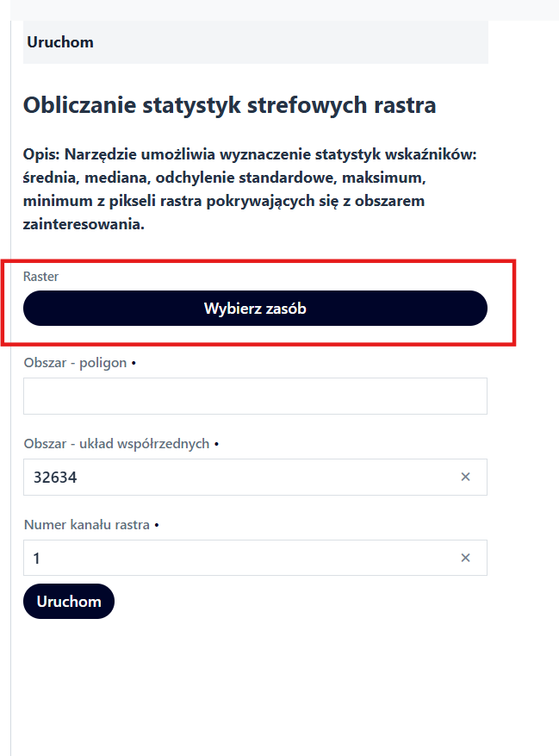Image resolution: width=559 pixels, height=756 pixels.
Task: Click the required dot next to 'Numer kanału rastra'
Action: tap(156, 524)
